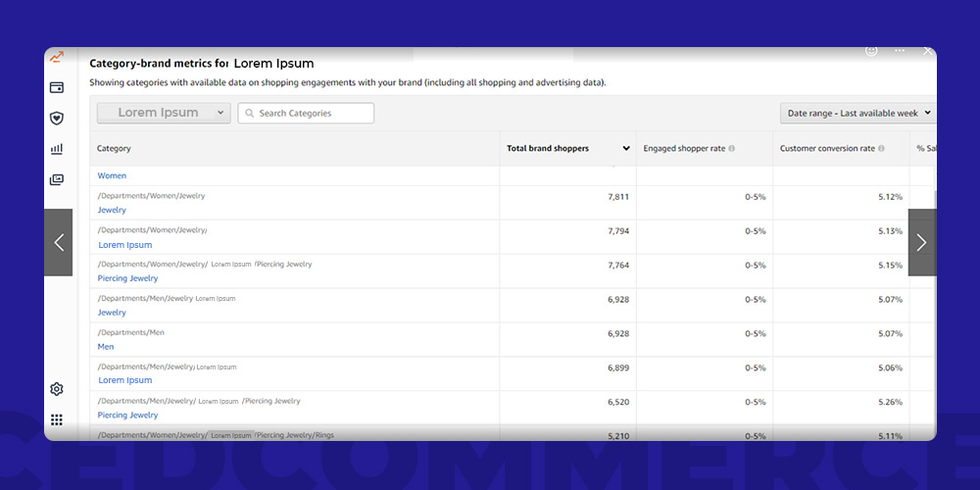The image size is (980, 490).
Task: Click the /Departments/Men path text
Action: [x=131, y=332]
